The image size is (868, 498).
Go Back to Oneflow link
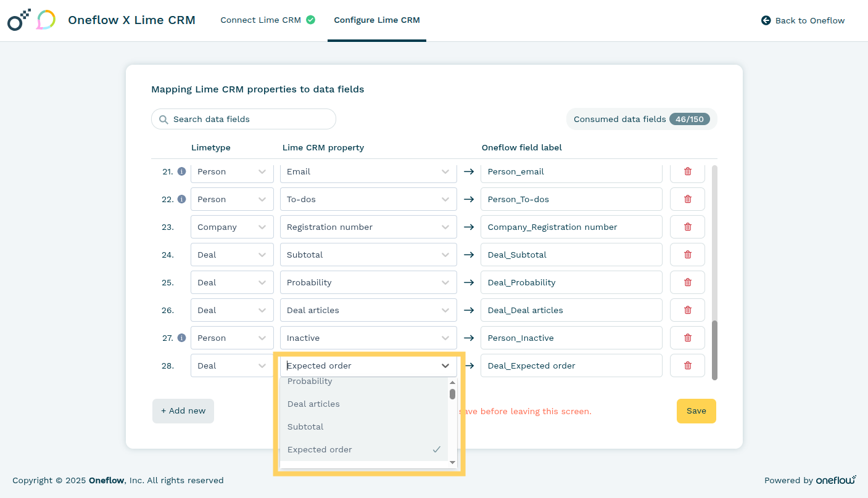pyautogui.click(x=803, y=20)
